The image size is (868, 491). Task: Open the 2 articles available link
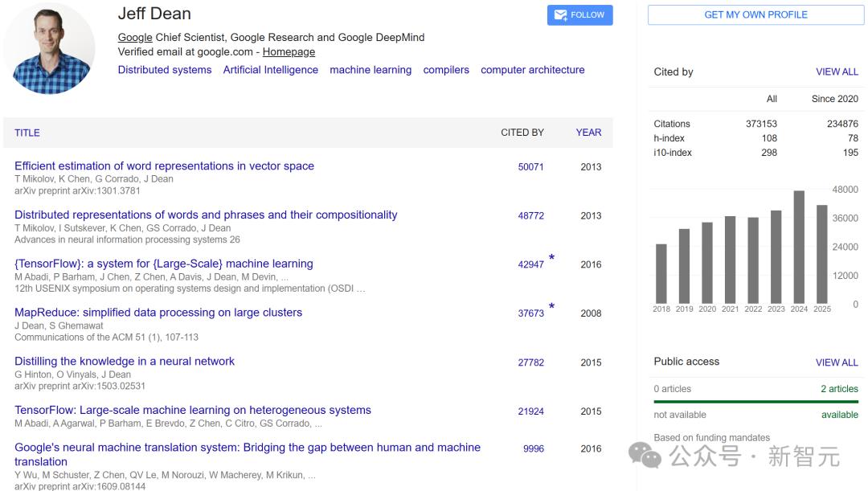tap(839, 389)
